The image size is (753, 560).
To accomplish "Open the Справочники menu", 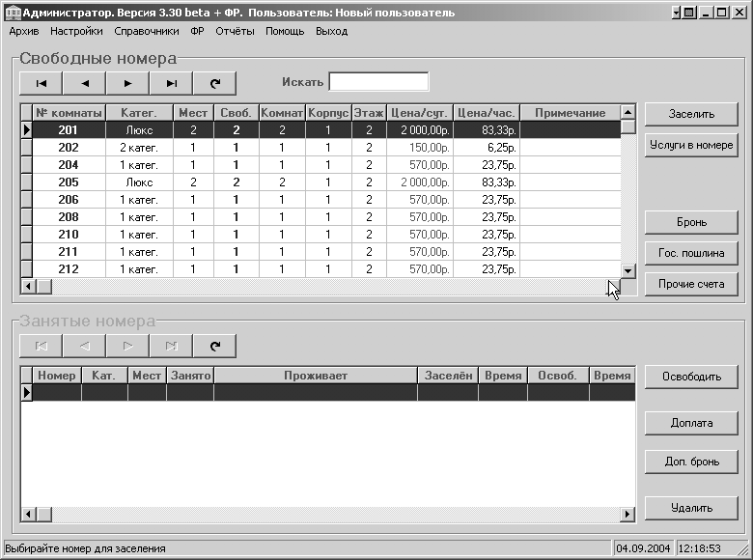I will (x=147, y=31).
